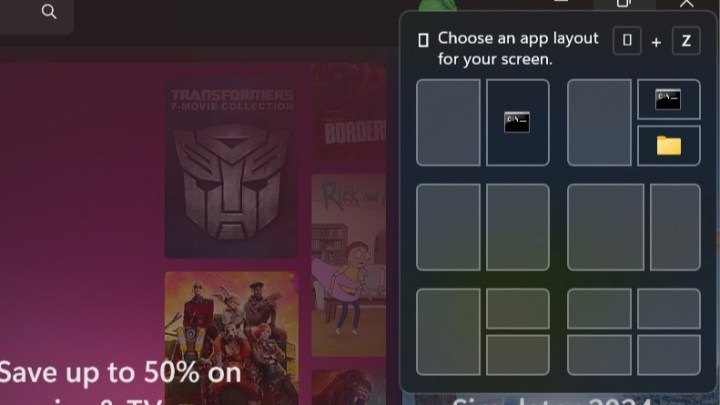This screenshot has width=720, height=405.
Task: Click the Save up to 50% promotion text
Action: point(120,372)
